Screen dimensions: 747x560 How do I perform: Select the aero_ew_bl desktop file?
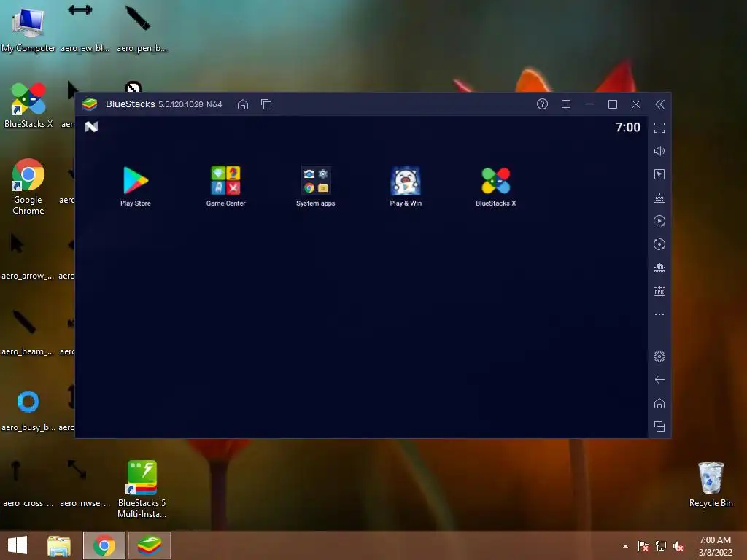(x=85, y=28)
